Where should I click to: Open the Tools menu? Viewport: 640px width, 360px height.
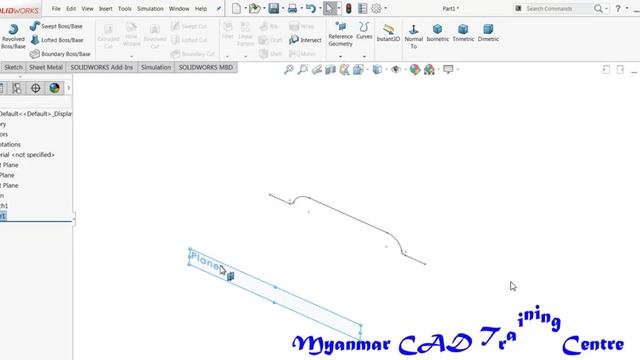[x=124, y=9]
